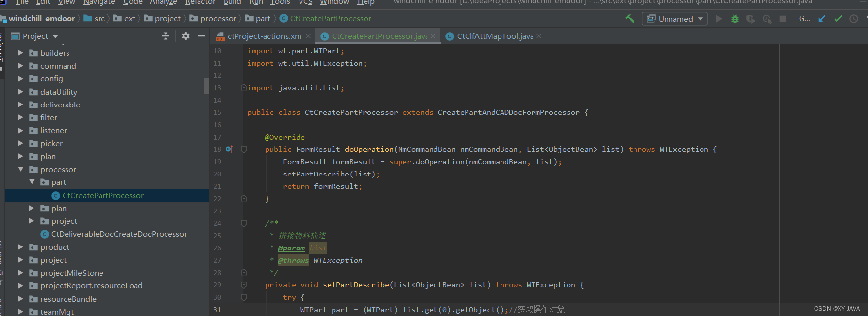868x316 pixels.
Task: Open the Window menu
Action: pyautogui.click(x=334, y=2)
